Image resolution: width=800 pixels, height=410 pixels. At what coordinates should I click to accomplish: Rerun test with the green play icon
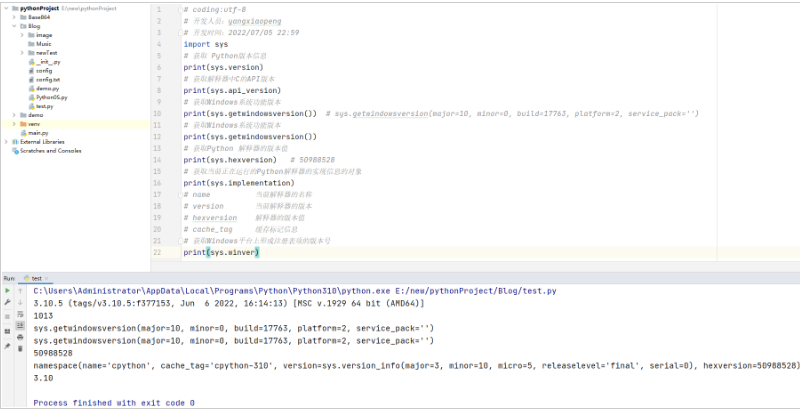pos(8,291)
